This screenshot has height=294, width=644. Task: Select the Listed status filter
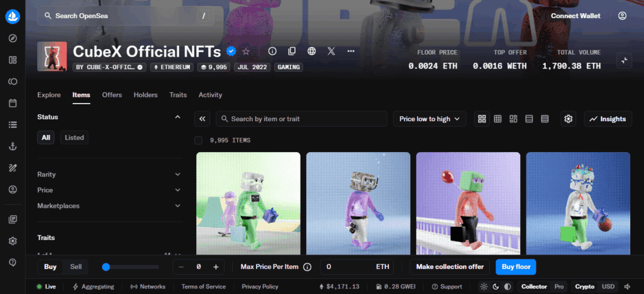[74, 138]
